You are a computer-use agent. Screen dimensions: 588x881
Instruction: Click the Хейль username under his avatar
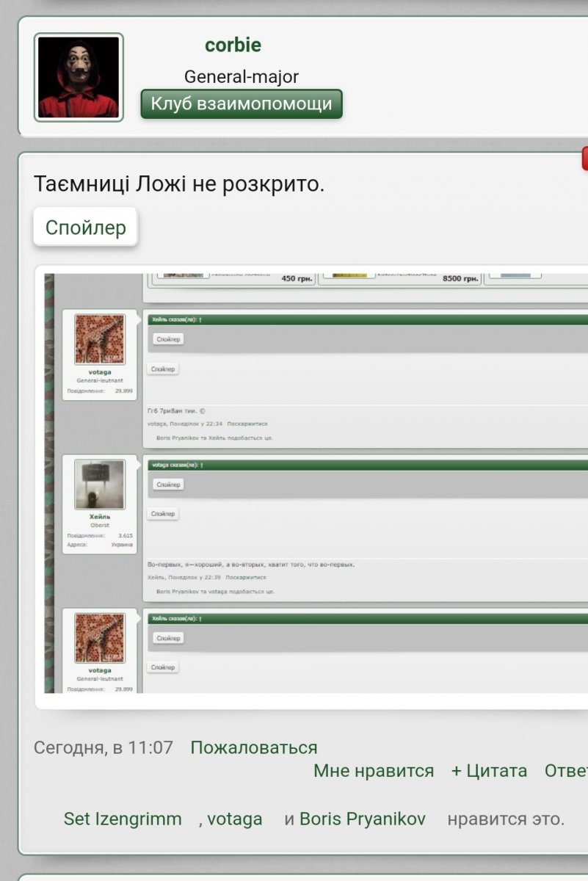pyautogui.click(x=100, y=517)
